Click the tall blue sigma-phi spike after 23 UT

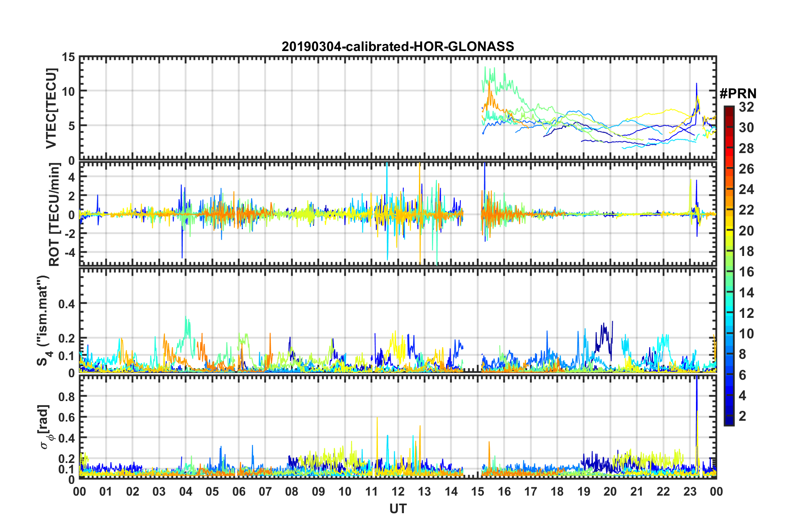click(696, 402)
